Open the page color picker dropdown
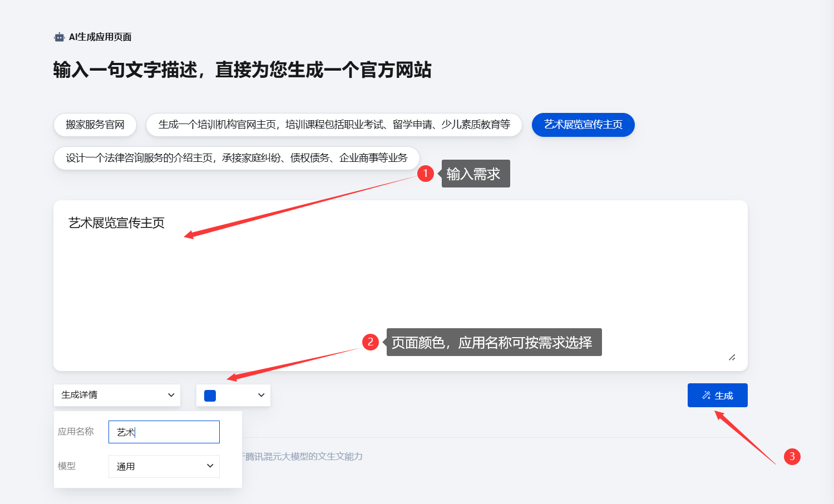Viewport: 834px width, 504px height. [234, 395]
